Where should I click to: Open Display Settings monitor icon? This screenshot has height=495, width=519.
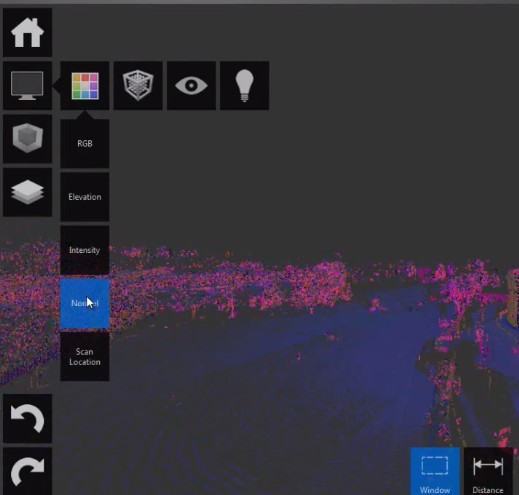(x=27, y=86)
